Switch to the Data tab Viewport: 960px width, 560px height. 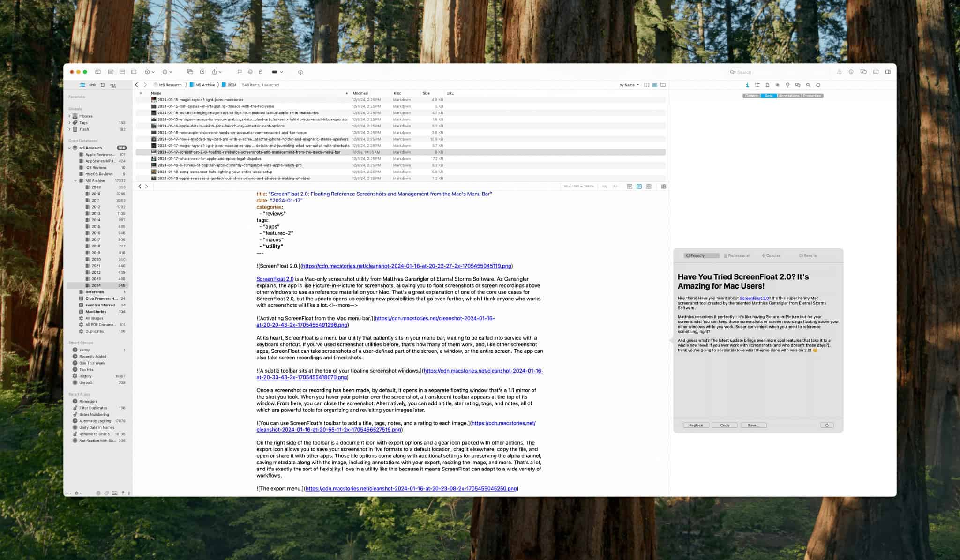pyautogui.click(x=769, y=96)
